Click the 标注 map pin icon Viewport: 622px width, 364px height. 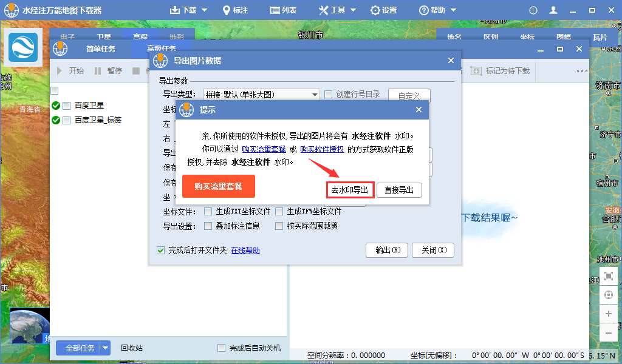[x=227, y=10]
